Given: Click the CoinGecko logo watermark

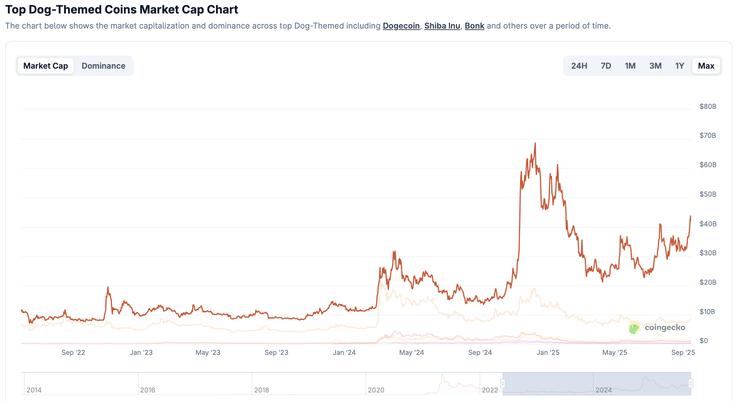Looking at the screenshot, I should [656, 327].
